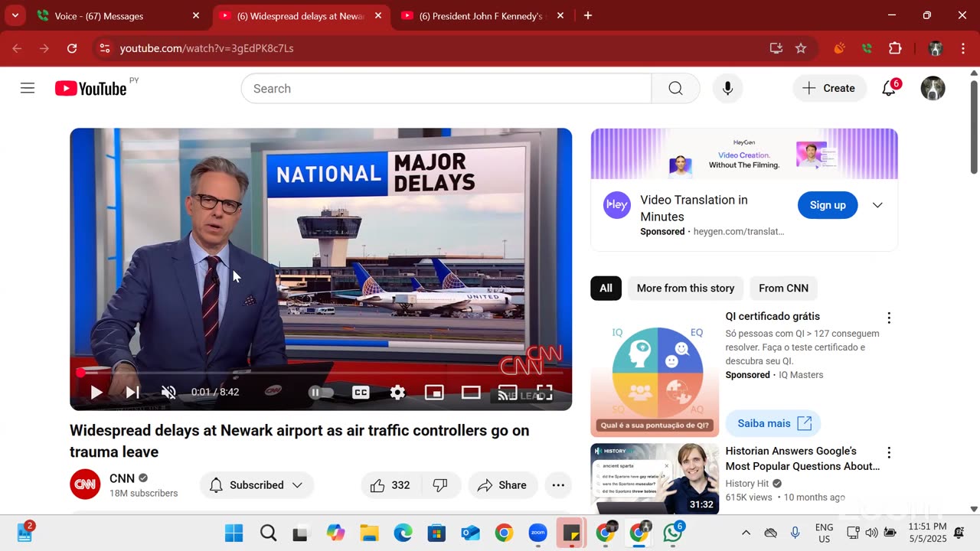Open a new browser tab
This screenshot has height=551, width=980.
(x=588, y=15)
